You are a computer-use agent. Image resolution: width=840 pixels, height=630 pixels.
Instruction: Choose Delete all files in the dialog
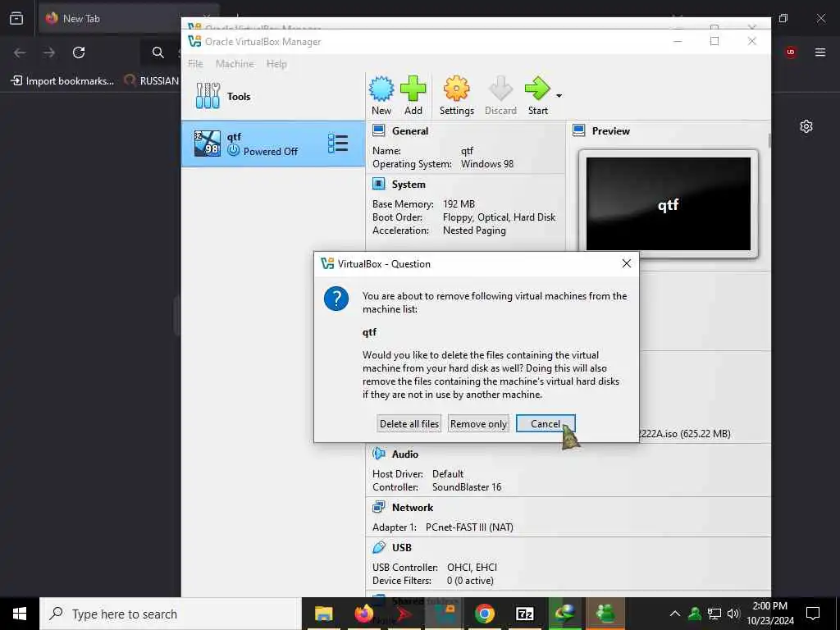point(409,424)
